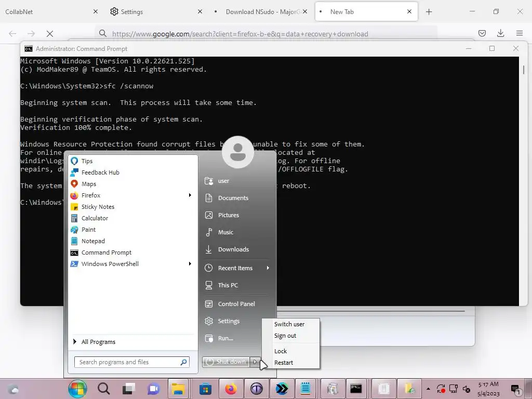
Task: Switch to Command Prompt on the taskbar
Action: [x=356, y=389]
